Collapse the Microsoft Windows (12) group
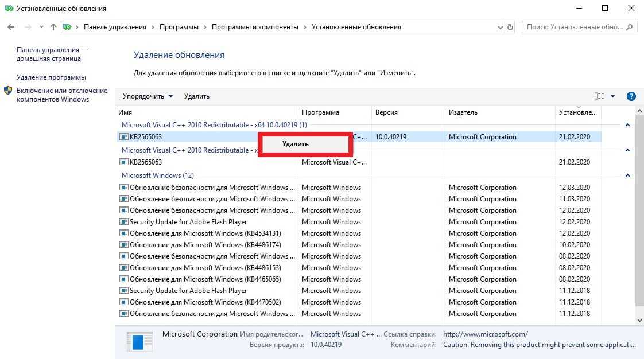 coord(627,175)
